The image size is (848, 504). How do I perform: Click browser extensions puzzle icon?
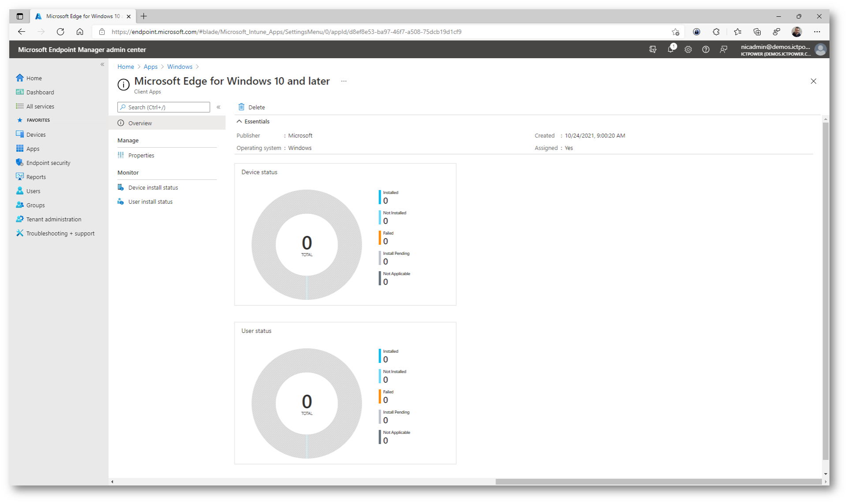[716, 32]
